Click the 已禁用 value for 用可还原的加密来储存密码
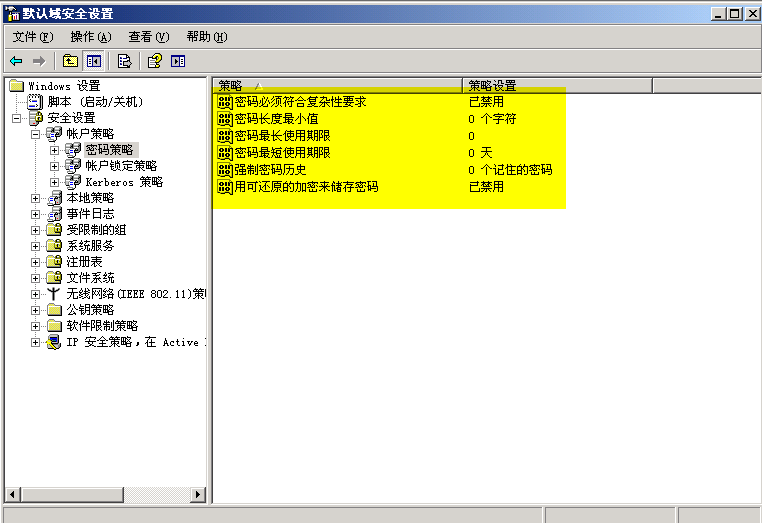Viewport: 762px width, 523px height. coord(486,187)
